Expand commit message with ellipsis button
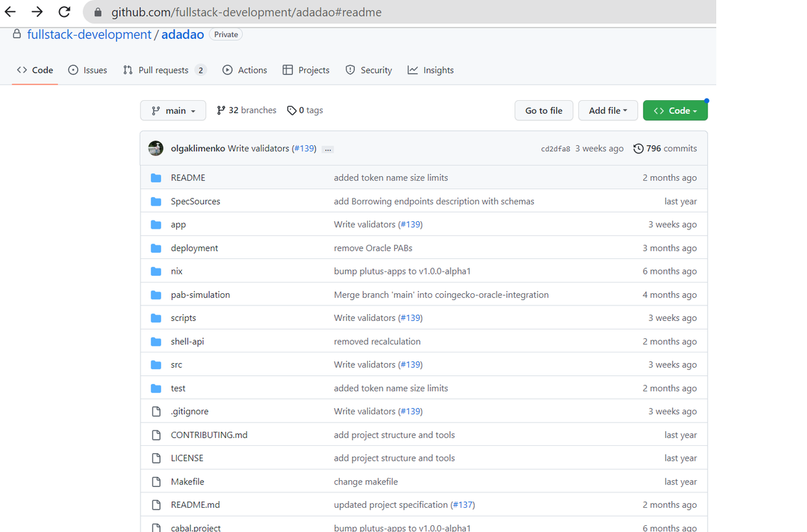Image resolution: width=807 pixels, height=532 pixels. coord(328,149)
